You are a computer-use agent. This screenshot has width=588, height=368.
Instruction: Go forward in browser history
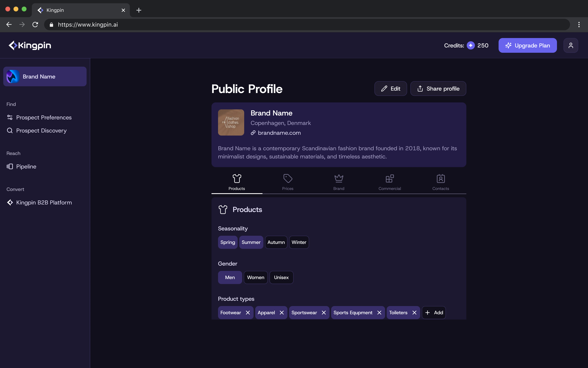(22, 25)
